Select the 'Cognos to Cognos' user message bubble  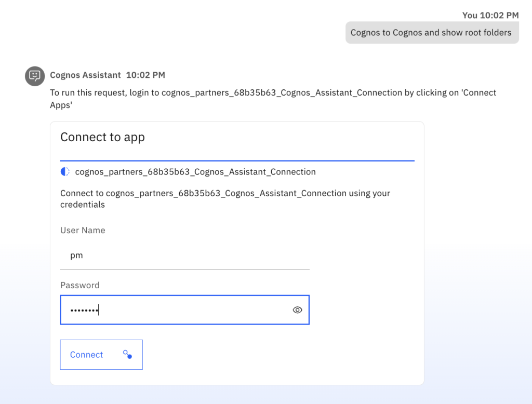pos(431,32)
